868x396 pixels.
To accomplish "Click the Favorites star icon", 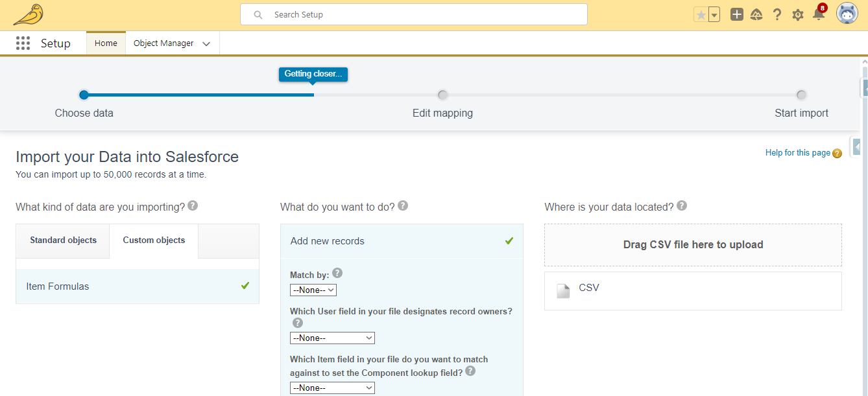I will point(701,14).
